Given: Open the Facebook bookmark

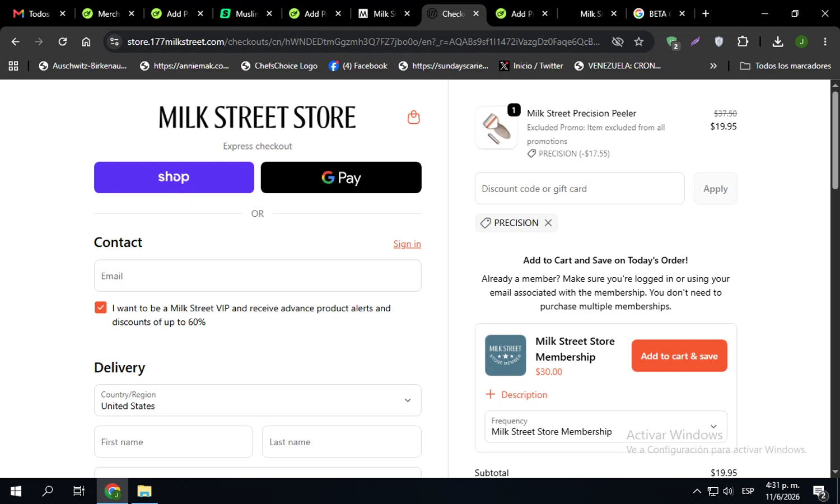Looking at the screenshot, I should click(358, 66).
